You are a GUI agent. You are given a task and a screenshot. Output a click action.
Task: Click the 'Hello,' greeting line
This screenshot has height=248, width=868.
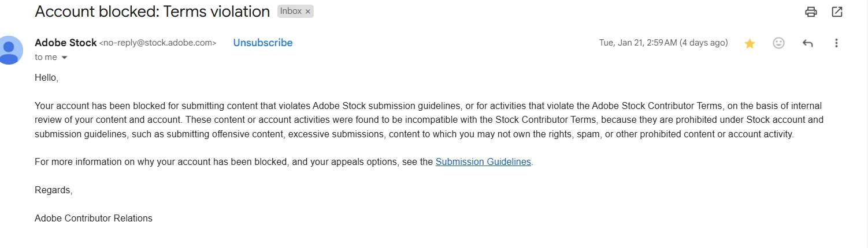coord(46,77)
